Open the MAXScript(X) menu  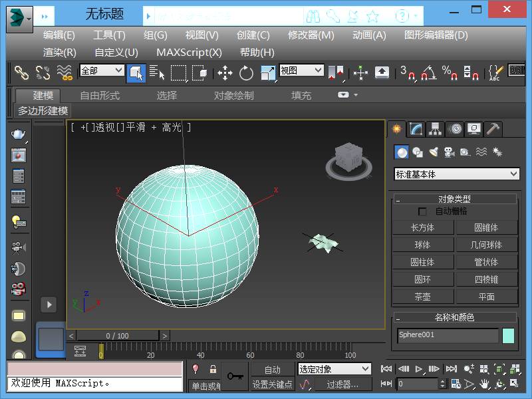pyautogui.click(x=189, y=53)
